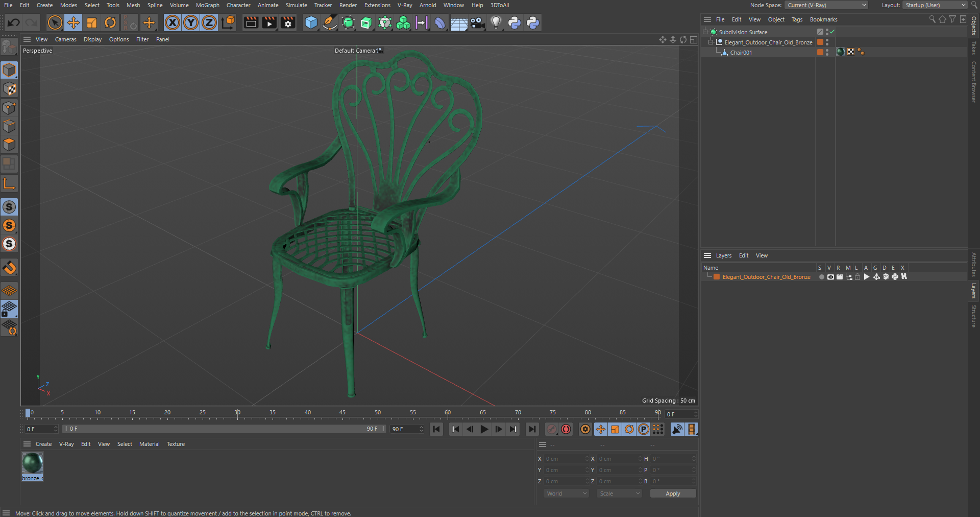The height and width of the screenshot is (517, 980).
Task: Select the Live Selection tool
Action: (x=55, y=22)
